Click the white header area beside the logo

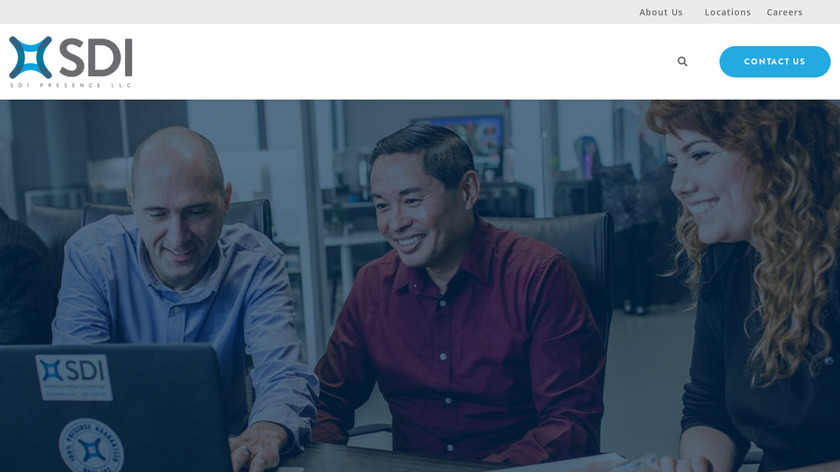tap(402, 62)
